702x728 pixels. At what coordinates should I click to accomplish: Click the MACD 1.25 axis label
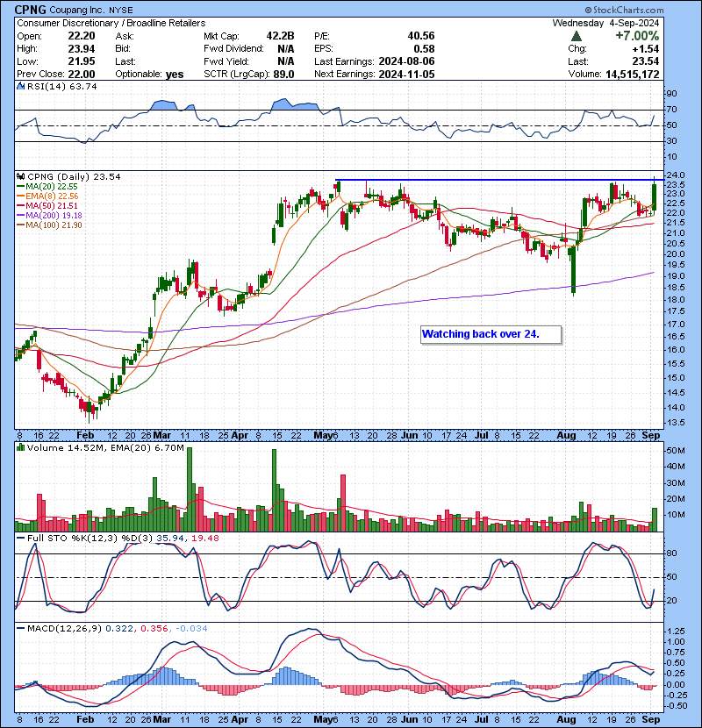pyautogui.click(x=676, y=631)
